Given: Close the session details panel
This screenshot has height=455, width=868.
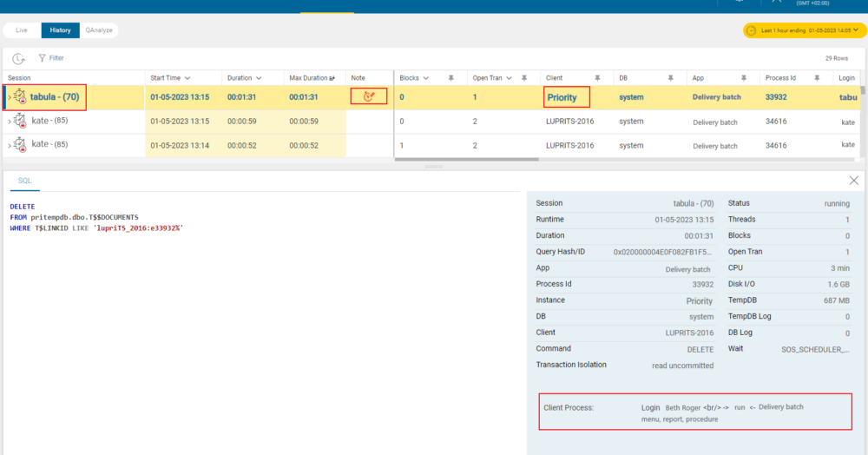Looking at the screenshot, I should click(x=853, y=181).
